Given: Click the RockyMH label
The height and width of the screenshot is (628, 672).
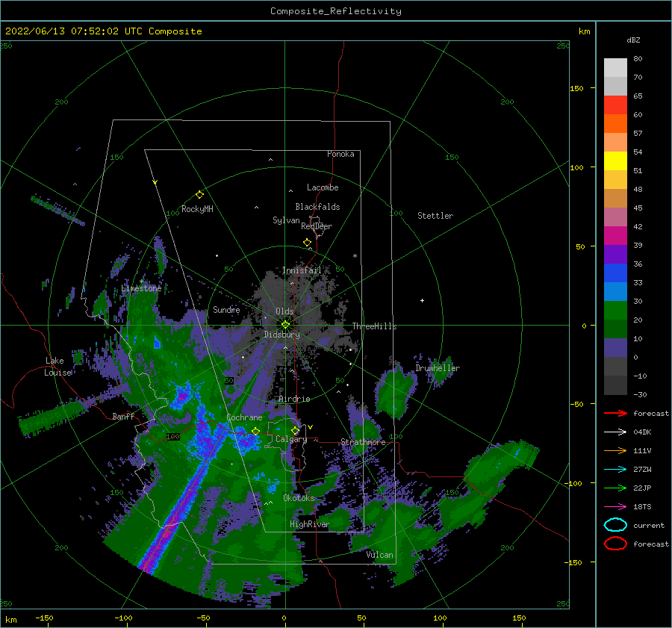Looking at the screenshot, I should pos(197,209).
